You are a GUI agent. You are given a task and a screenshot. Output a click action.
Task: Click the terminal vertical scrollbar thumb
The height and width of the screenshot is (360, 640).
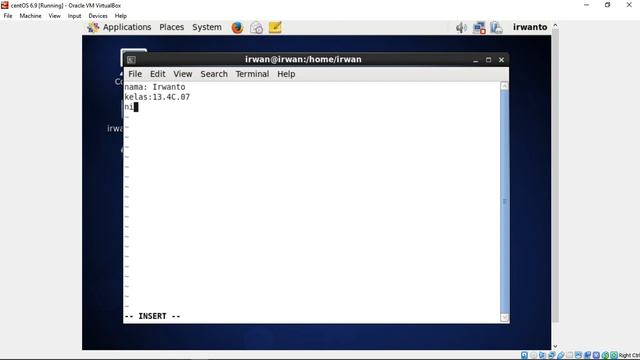point(504,202)
